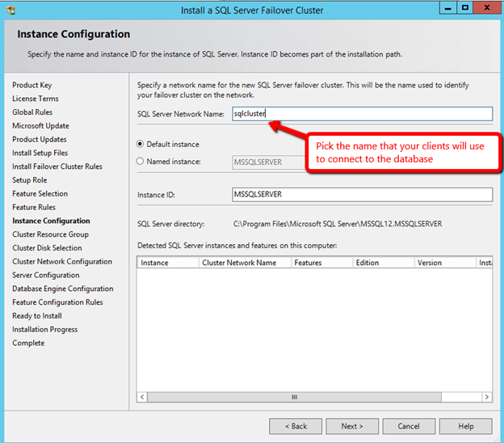Click the SQL Server Network Name field
Screen dimensions: 504x443
point(361,114)
